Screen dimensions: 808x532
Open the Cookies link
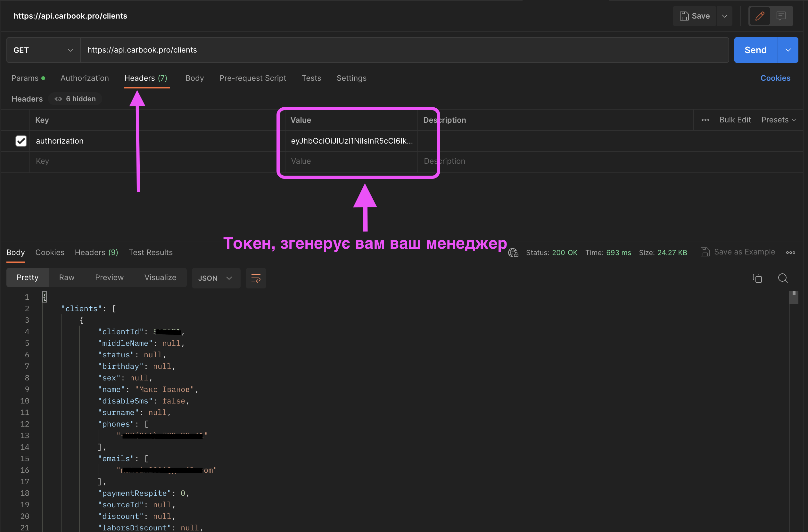775,78
